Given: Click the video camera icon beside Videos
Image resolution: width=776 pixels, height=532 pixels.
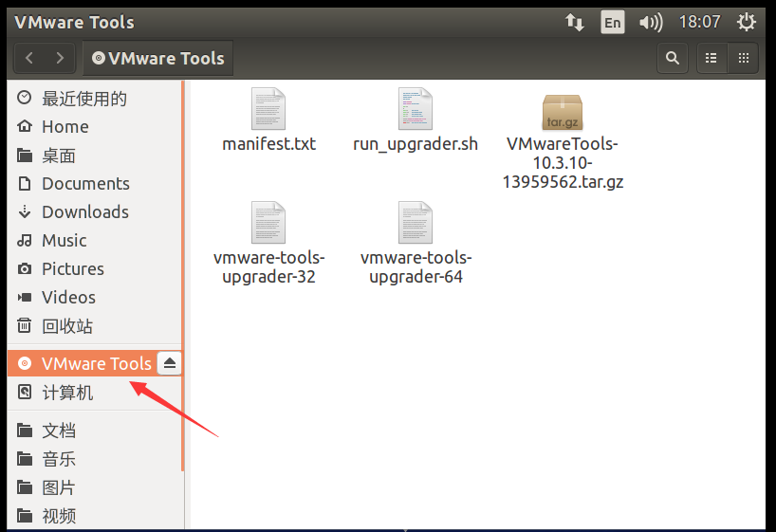Looking at the screenshot, I should 25,298.
